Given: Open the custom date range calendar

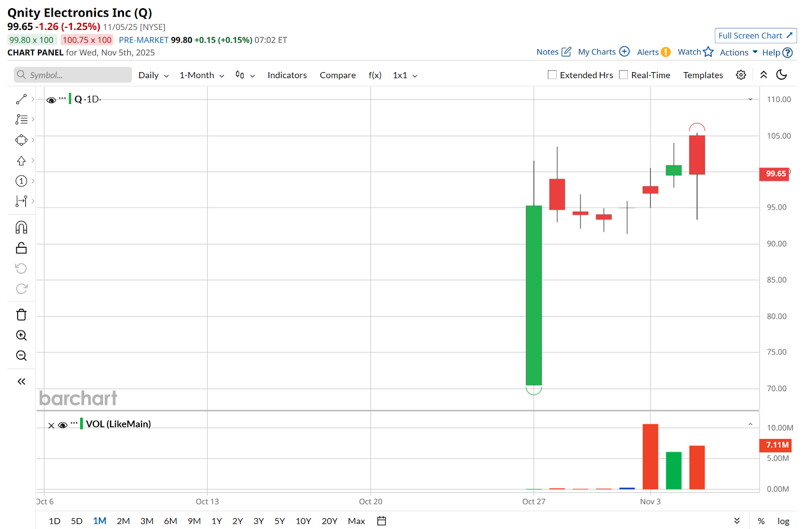Looking at the screenshot, I should [x=382, y=521].
